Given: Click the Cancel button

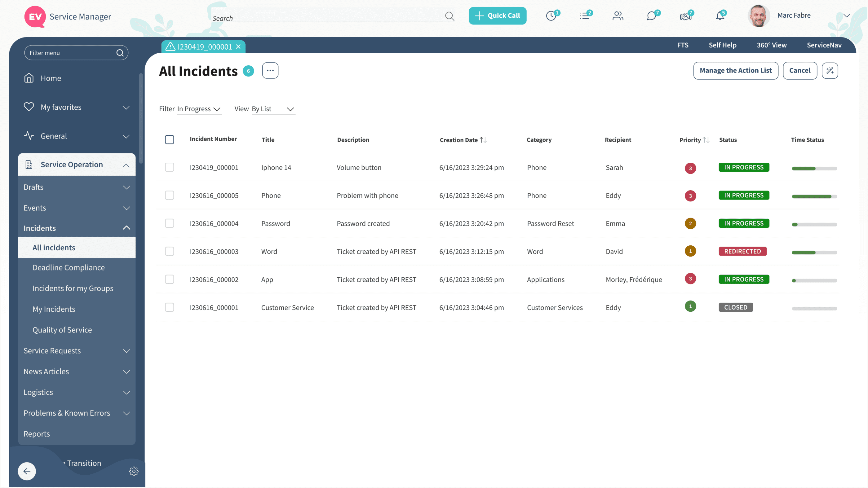Looking at the screenshot, I should click(799, 71).
